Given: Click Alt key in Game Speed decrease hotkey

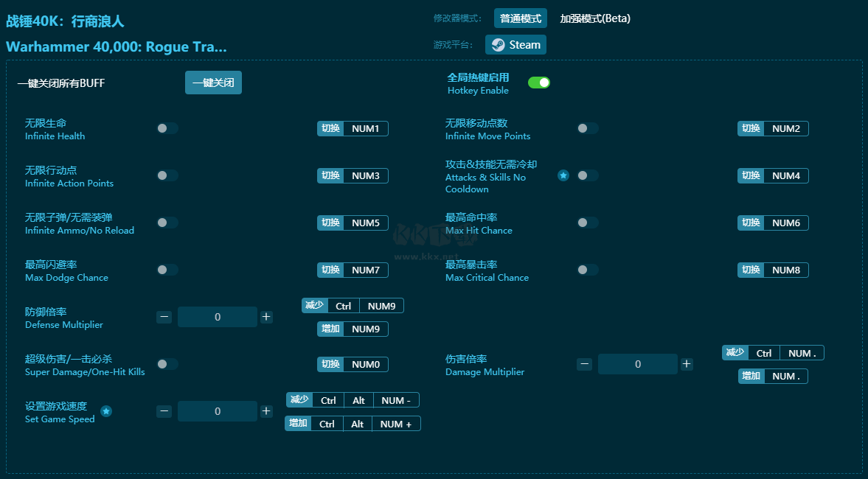Looking at the screenshot, I should [358, 400].
